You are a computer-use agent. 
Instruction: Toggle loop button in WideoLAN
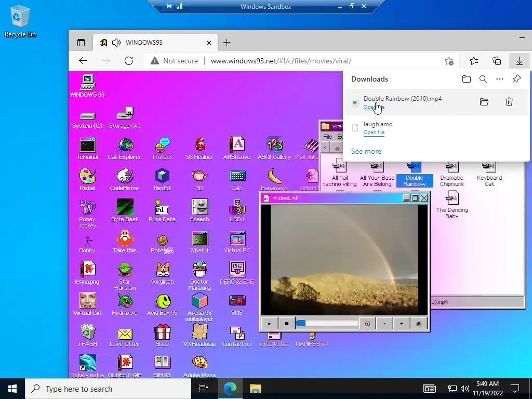click(367, 324)
